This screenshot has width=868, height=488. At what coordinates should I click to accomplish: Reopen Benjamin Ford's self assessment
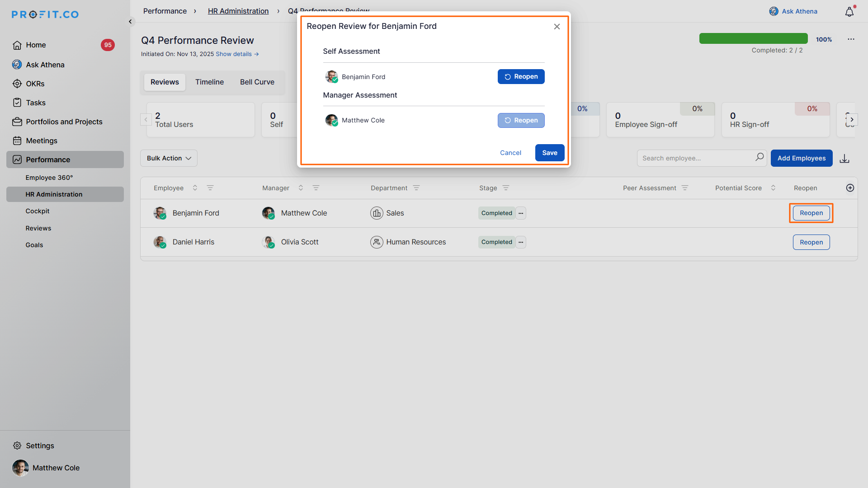521,77
